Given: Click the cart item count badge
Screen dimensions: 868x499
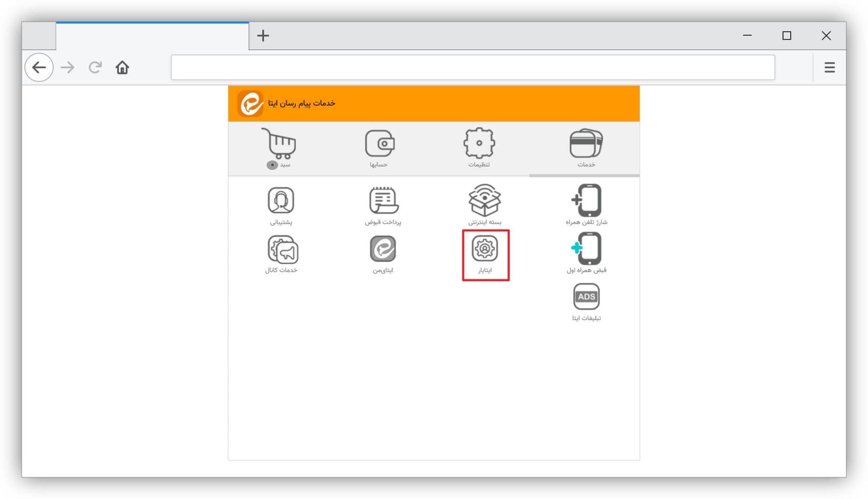Looking at the screenshot, I should (x=272, y=165).
